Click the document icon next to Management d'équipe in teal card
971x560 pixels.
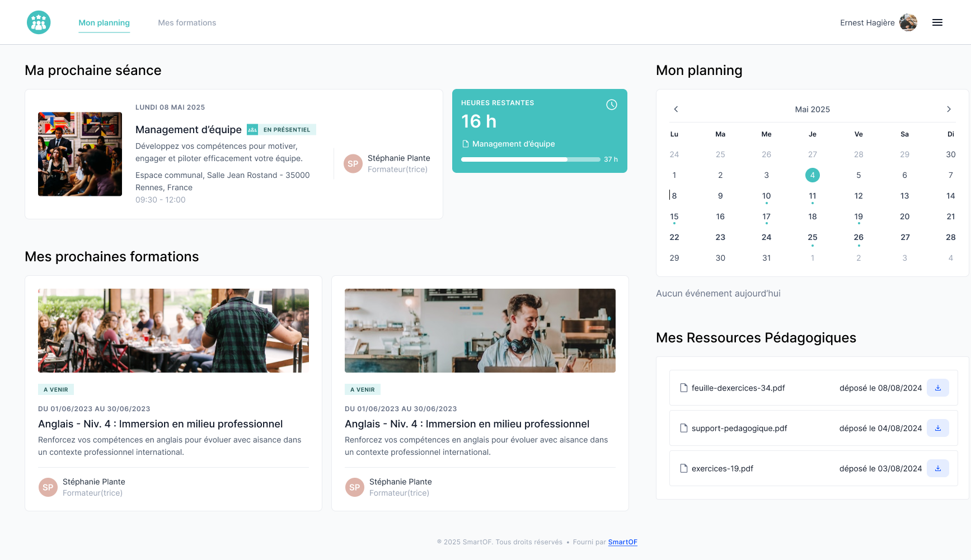point(465,144)
